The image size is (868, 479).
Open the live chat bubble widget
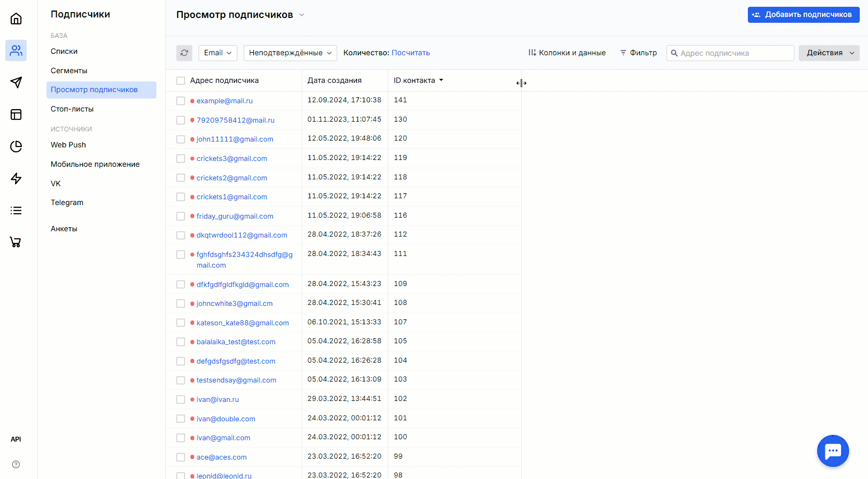(x=833, y=451)
